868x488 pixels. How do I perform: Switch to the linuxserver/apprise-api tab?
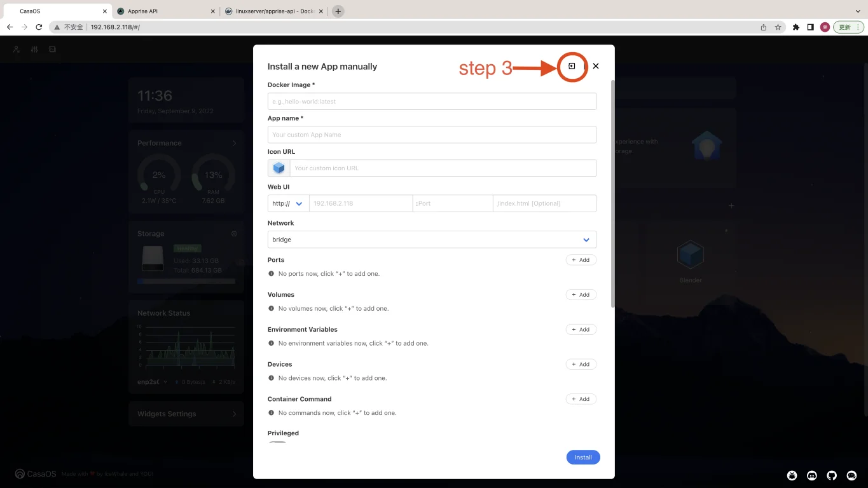[x=273, y=11]
